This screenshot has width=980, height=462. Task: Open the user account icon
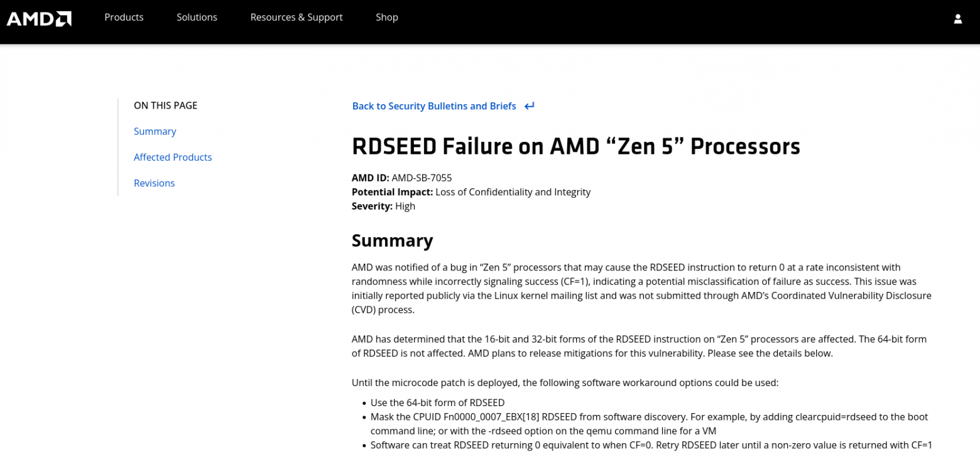(957, 19)
